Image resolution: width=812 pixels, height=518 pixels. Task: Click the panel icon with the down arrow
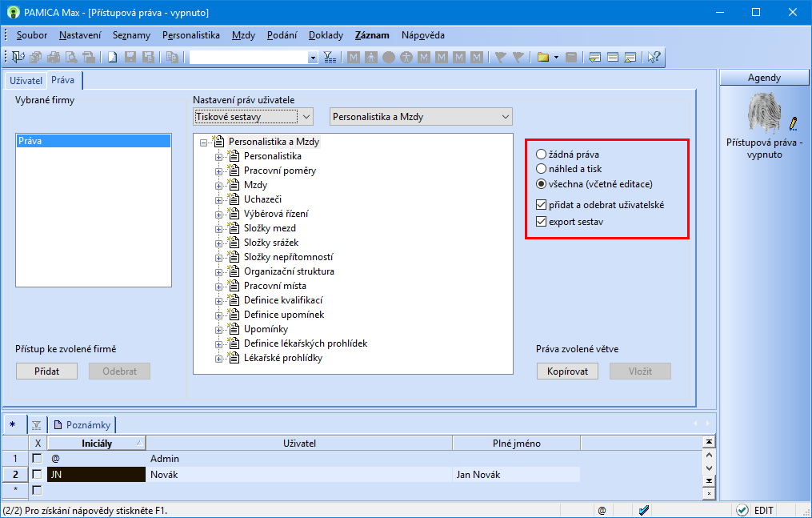[595, 57]
